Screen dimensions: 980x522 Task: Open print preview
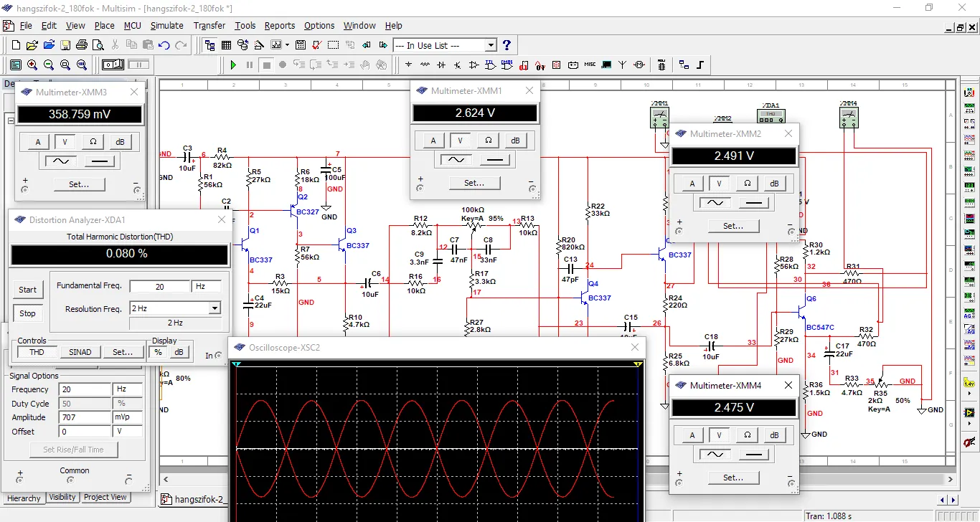(98, 45)
